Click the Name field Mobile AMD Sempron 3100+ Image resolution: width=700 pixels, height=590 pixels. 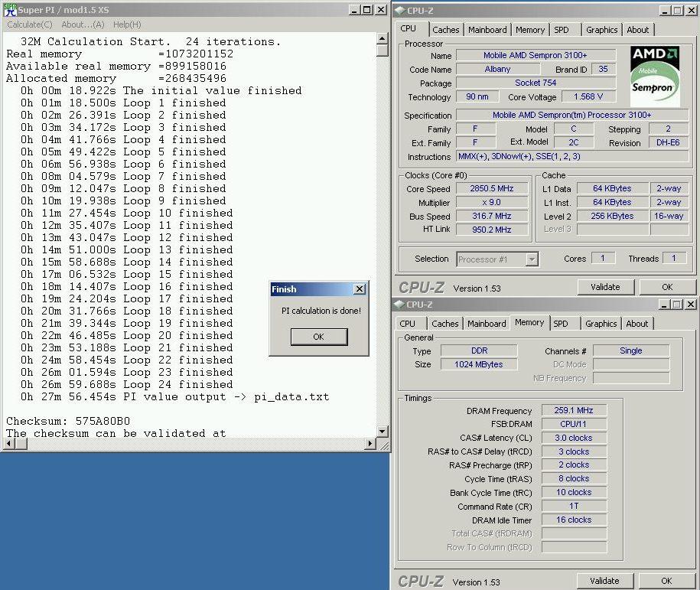[536, 55]
